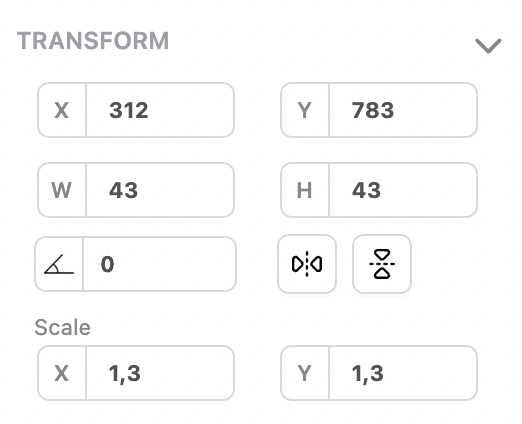Click the X label in Scale row

pyautogui.click(x=62, y=373)
